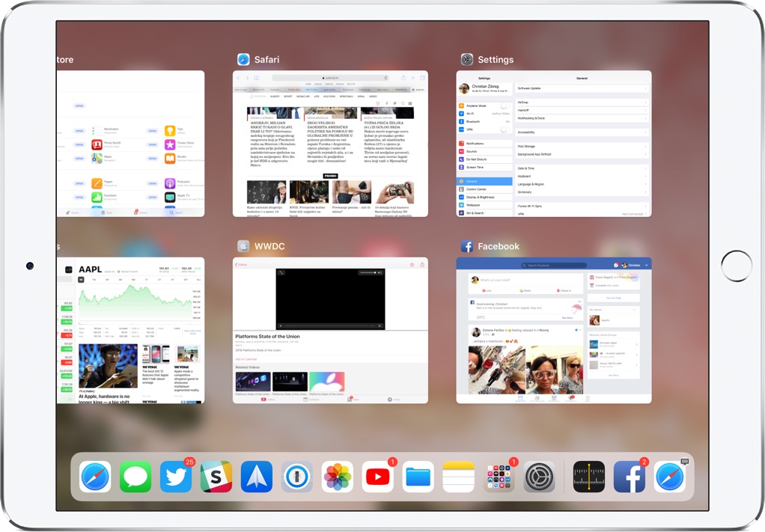This screenshot has height=532, width=765.
Task: Open Multitasking & Dock settings row
Action: coord(582,118)
